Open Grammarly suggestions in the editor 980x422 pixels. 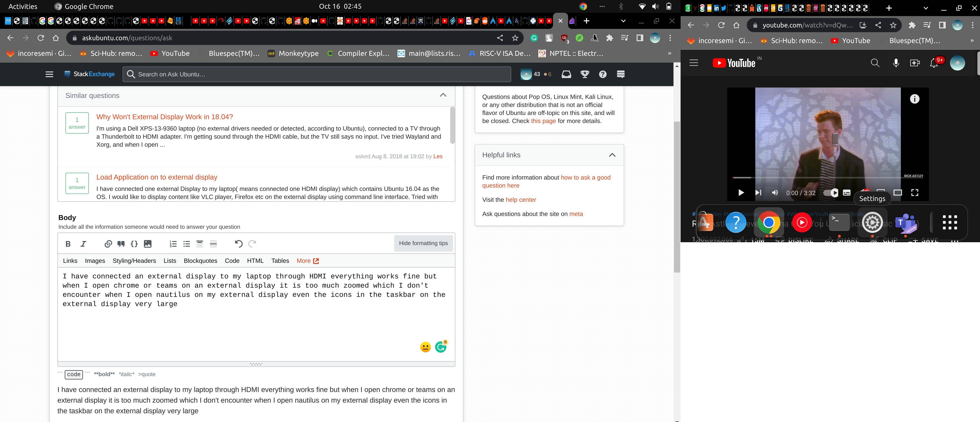pos(441,347)
